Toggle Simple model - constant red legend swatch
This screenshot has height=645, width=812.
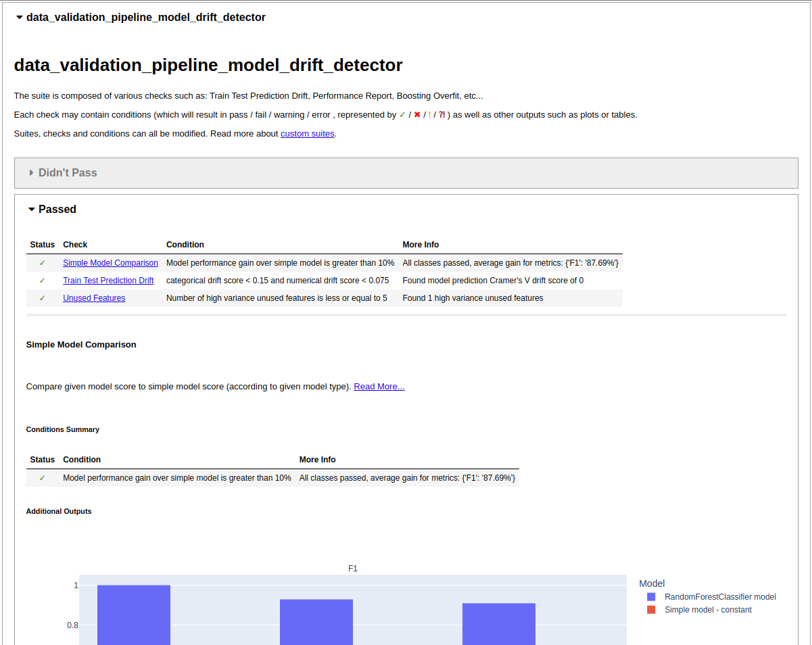[x=651, y=610]
